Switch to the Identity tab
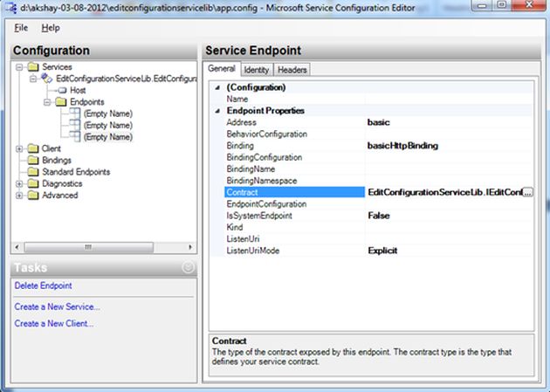The height and width of the screenshot is (392, 550). (257, 70)
